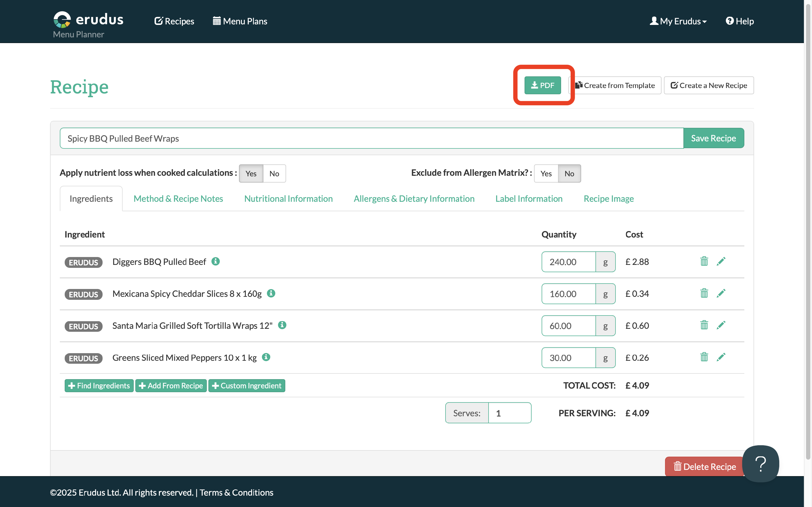Set nutrient loss calculations to No
This screenshot has height=507, width=812.
pos(274,173)
